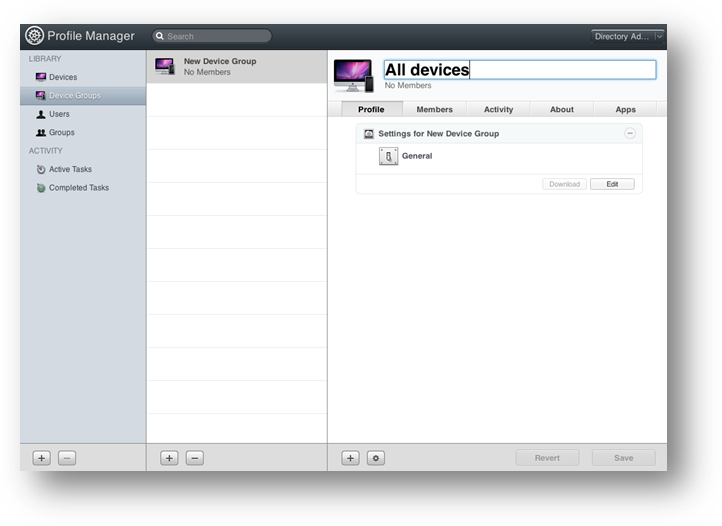Switch to the Activity tab
Image resolution: width=722 pixels, height=526 pixels.
click(498, 109)
